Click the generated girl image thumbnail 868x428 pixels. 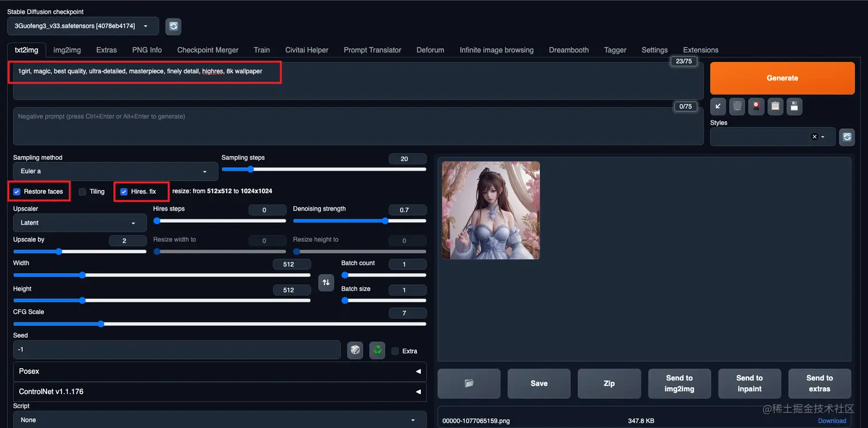(491, 210)
